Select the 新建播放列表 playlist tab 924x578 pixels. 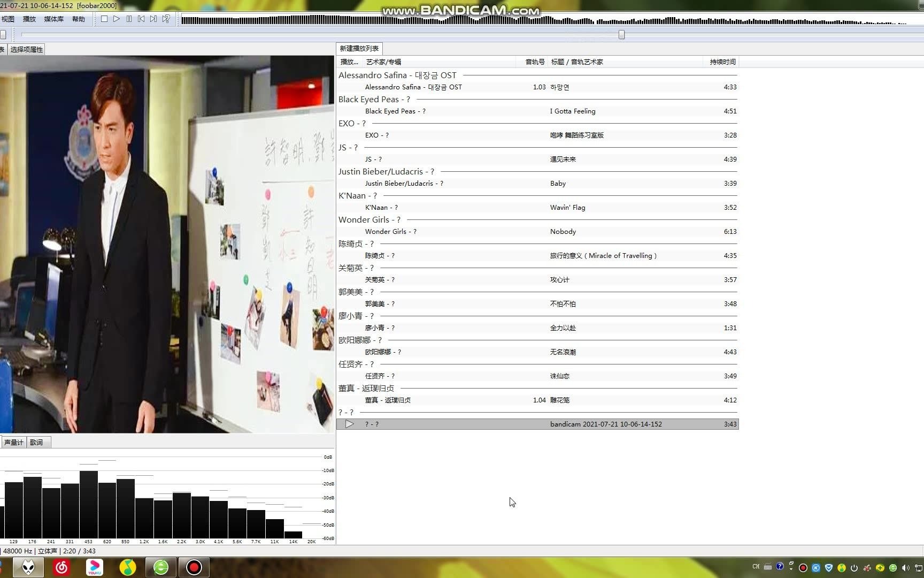pyautogui.click(x=359, y=48)
